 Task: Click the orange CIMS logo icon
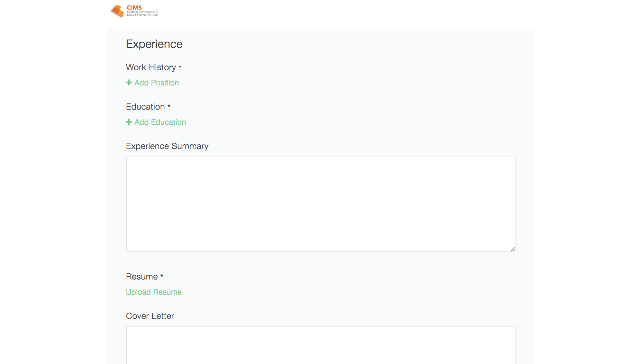pyautogui.click(x=117, y=11)
